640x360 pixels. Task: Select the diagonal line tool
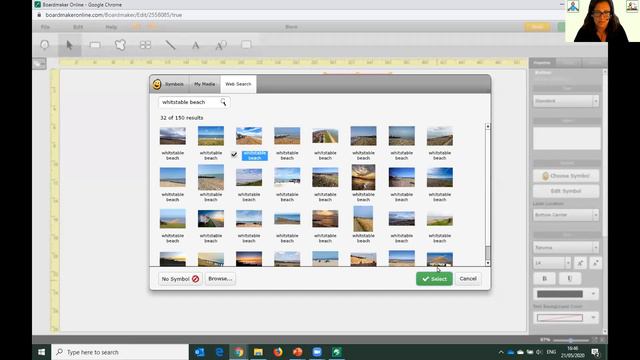[x=170, y=45]
